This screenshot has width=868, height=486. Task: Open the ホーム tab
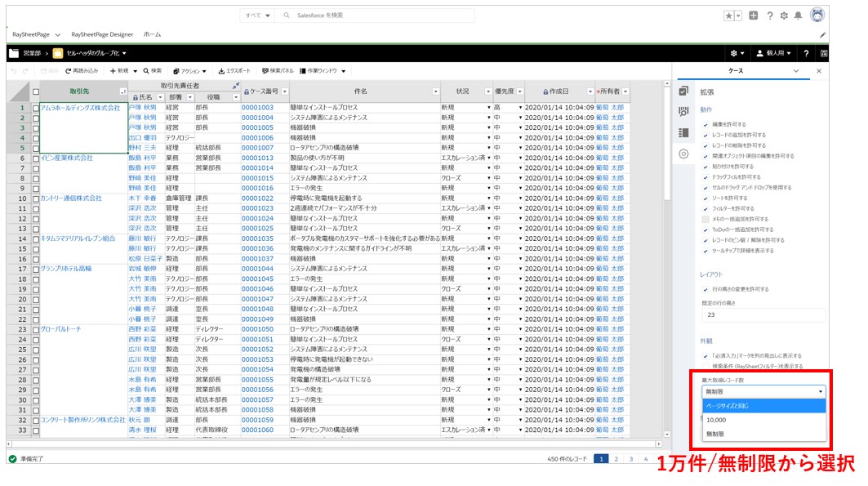click(x=152, y=34)
